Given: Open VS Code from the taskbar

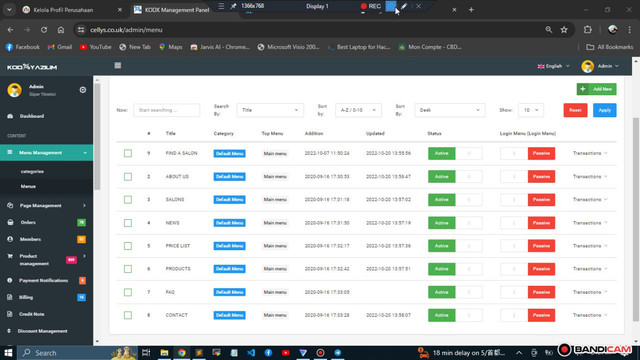Looking at the screenshot, I should point(251,353).
